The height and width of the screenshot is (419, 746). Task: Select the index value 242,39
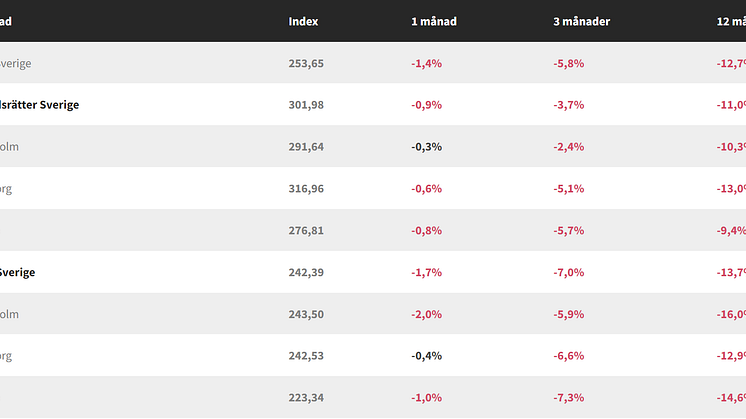tap(306, 272)
